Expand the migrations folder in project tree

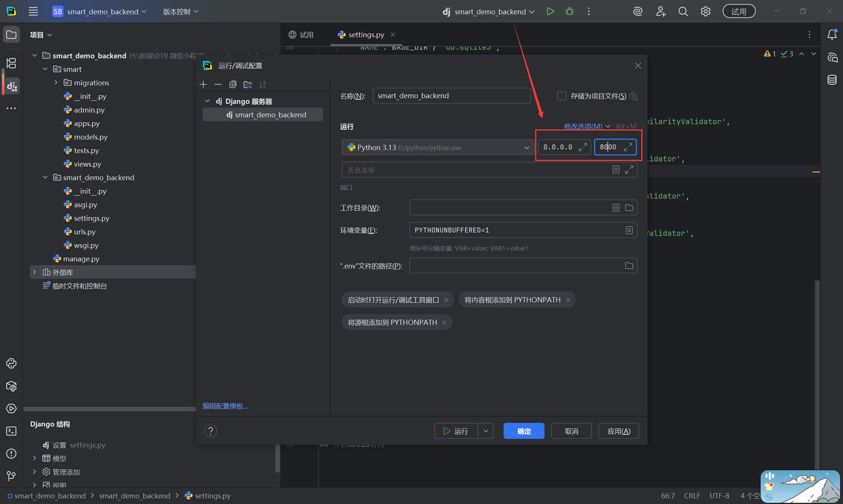click(56, 83)
